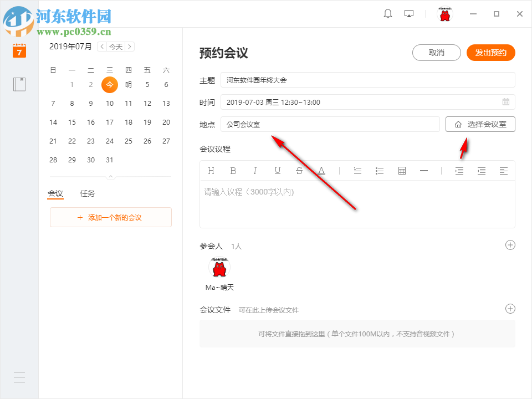
Task: Insert a horizontal divider line in agenda
Action: point(424,171)
